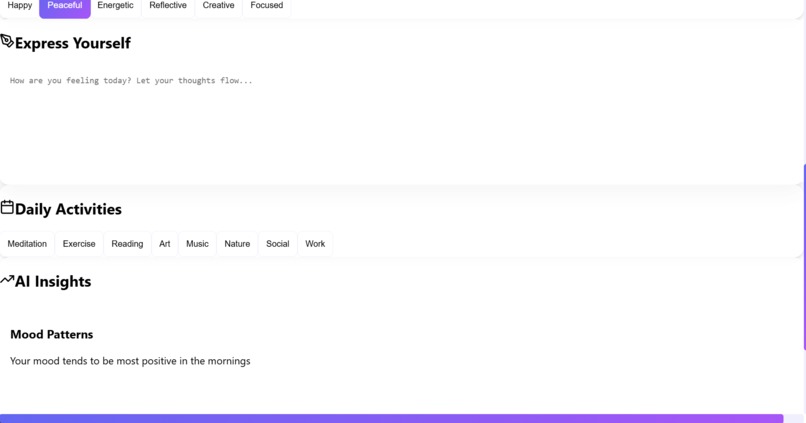Toggle the Exercise activity
This screenshot has width=806, height=423.
79,244
